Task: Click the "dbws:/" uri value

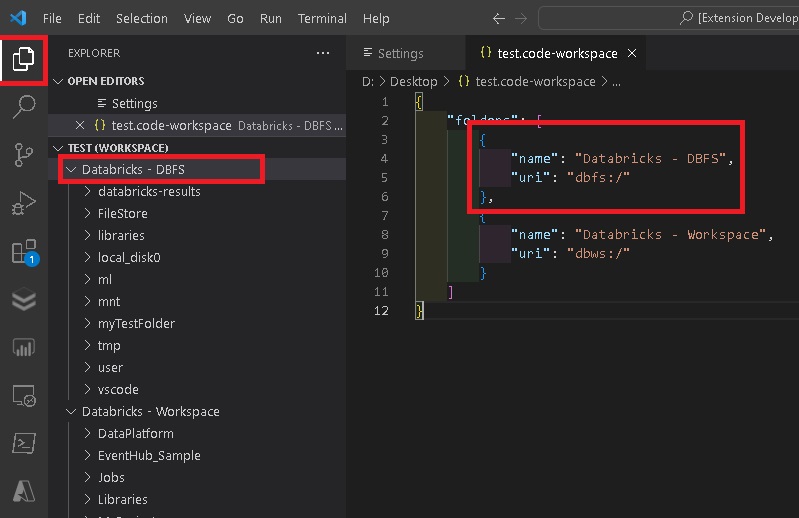Action: coord(598,253)
